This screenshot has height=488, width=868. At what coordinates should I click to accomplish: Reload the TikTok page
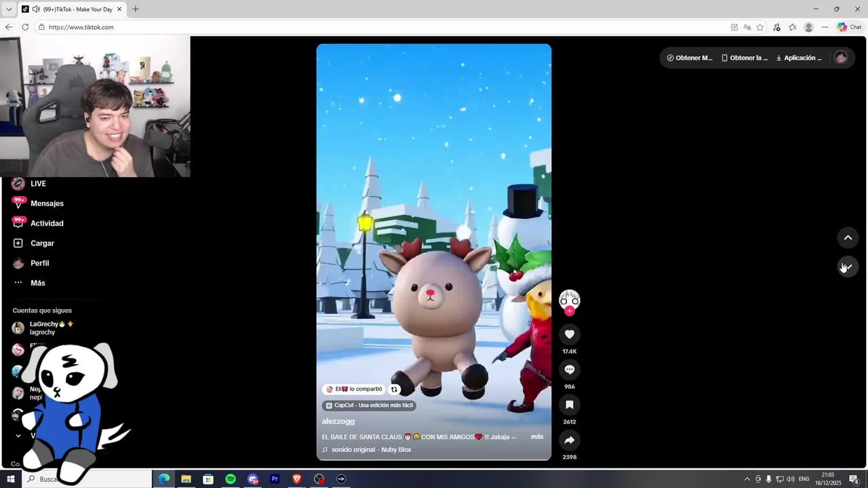[25, 27]
